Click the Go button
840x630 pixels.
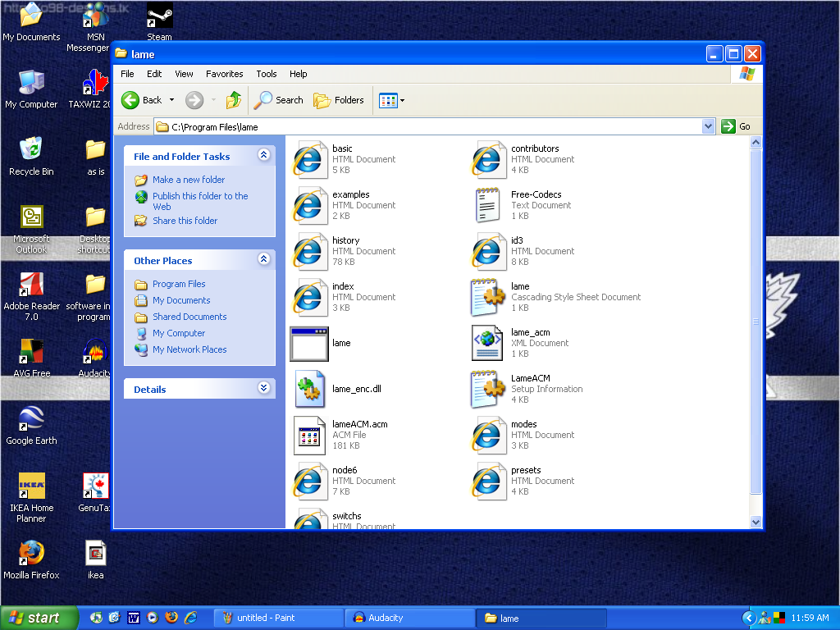(736, 126)
